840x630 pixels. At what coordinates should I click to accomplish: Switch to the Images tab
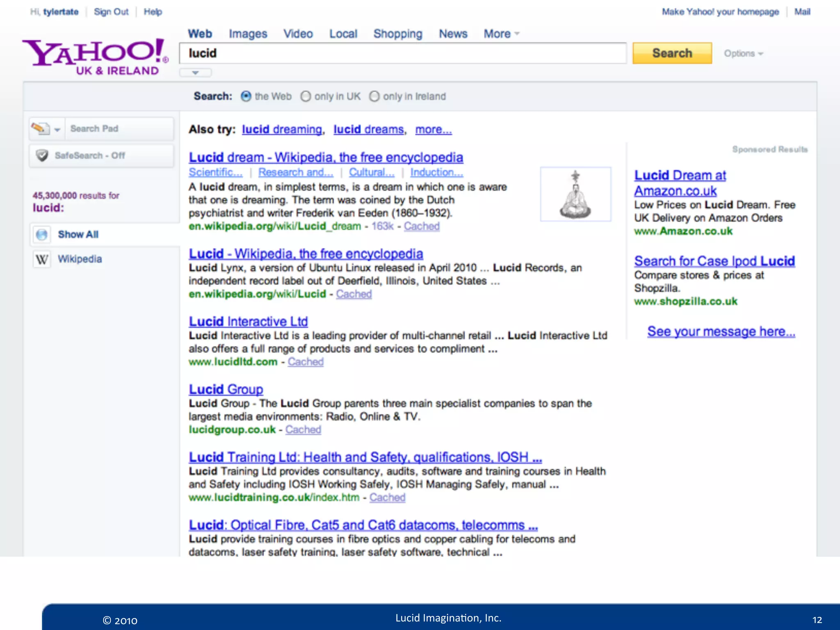(248, 34)
